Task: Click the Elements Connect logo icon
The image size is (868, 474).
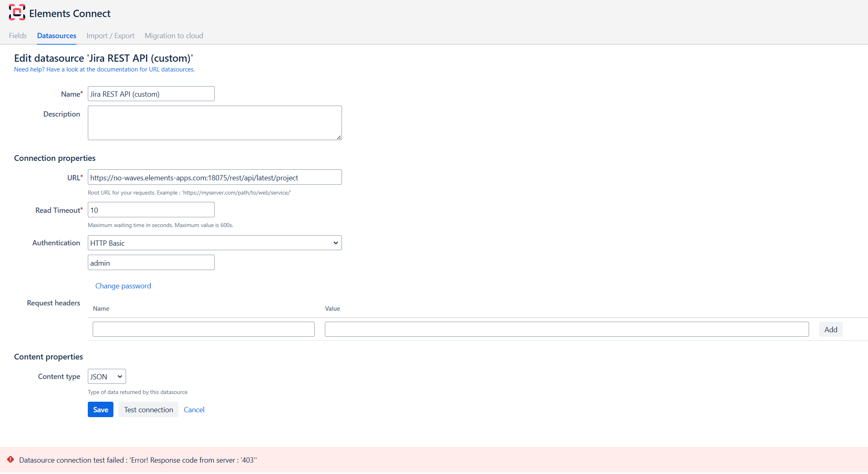Action: [17, 13]
